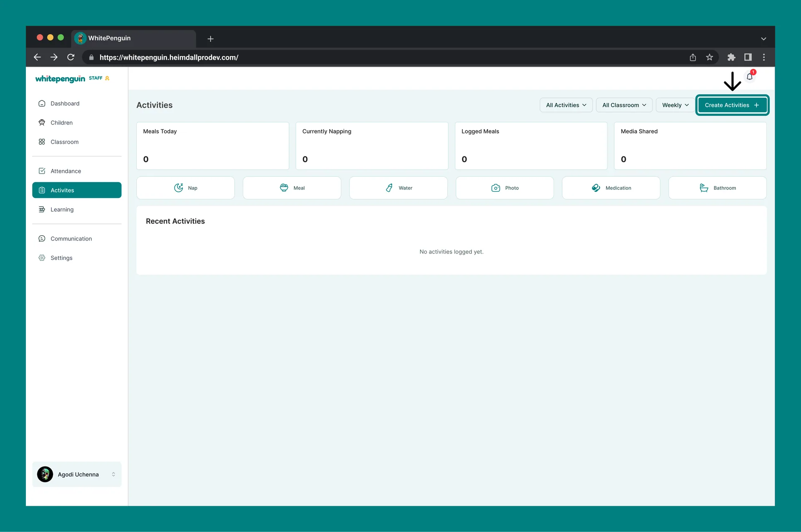Log a Meal using the Meal card
Image resolution: width=801 pixels, height=532 pixels.
pyautogui.click(x=292, y=188)
